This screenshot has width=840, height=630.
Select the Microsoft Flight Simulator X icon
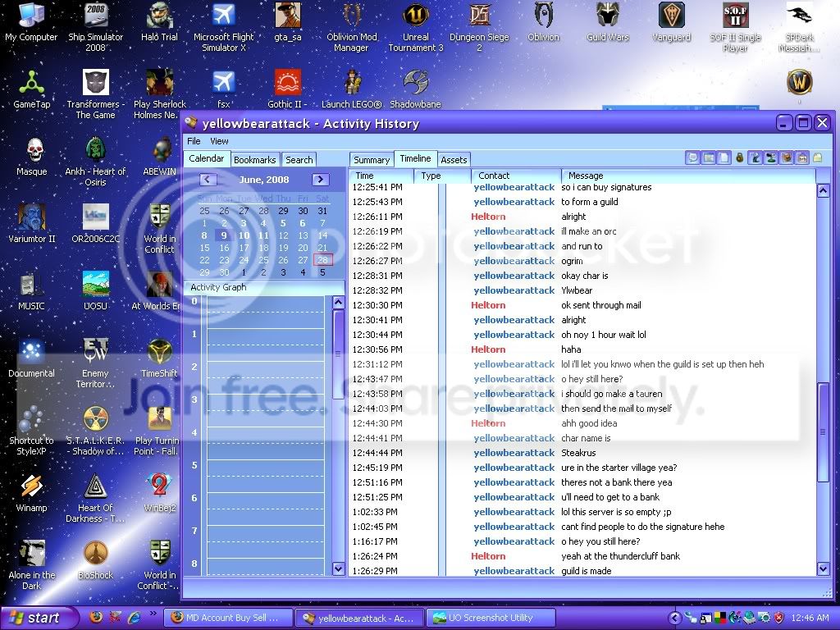[x=223, y=27]
